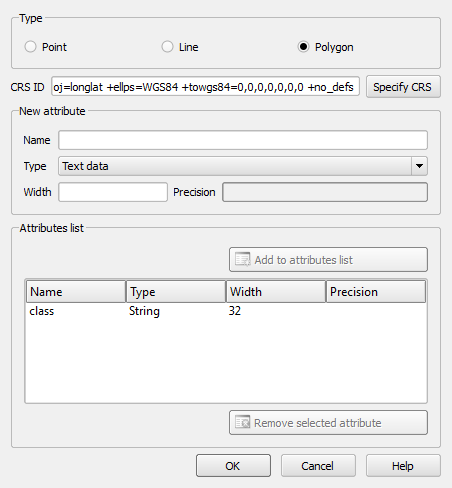452x488 pixels.
Task: Click the Width input field
Action: [113, 192]
